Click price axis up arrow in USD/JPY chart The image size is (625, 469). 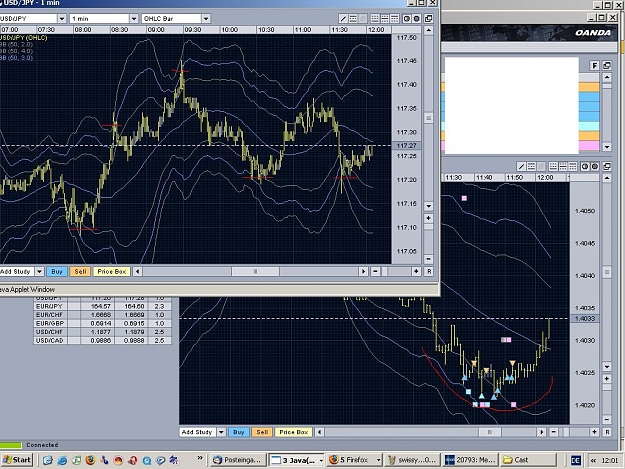428,30
